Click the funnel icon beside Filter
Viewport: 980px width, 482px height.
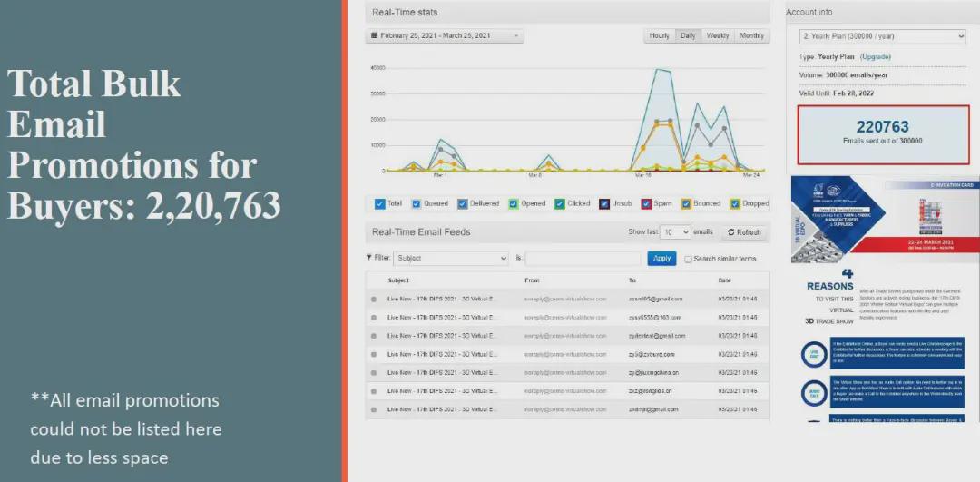pyautogui.click(x=369, y=258)
